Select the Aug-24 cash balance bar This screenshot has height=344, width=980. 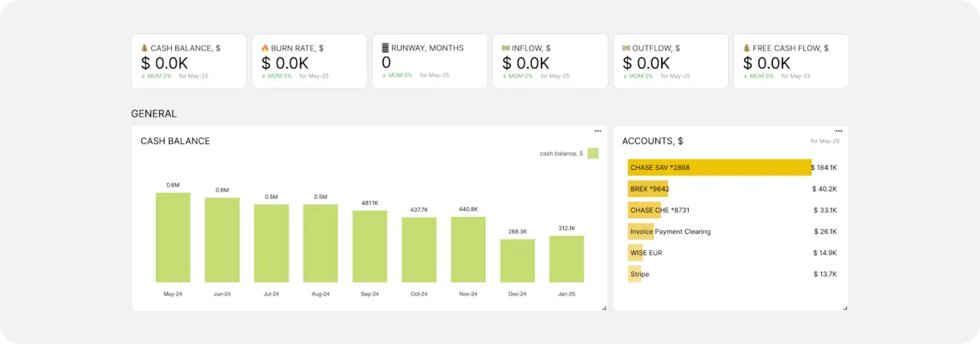[321, 243]
